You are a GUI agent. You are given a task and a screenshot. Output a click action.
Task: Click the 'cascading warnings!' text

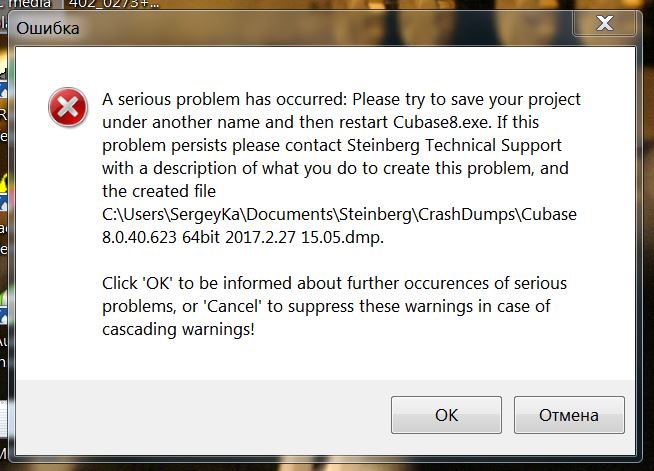[x=178, y=327]
